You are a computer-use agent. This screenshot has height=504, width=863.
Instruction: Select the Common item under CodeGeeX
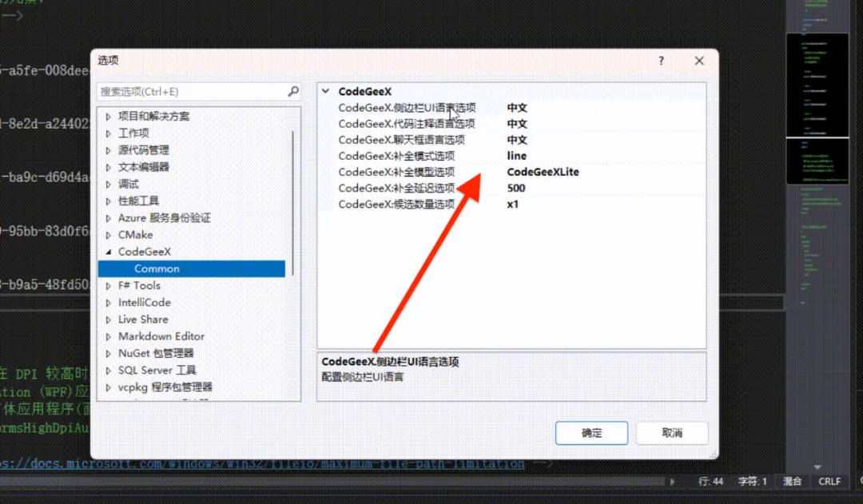pos(192,268)
